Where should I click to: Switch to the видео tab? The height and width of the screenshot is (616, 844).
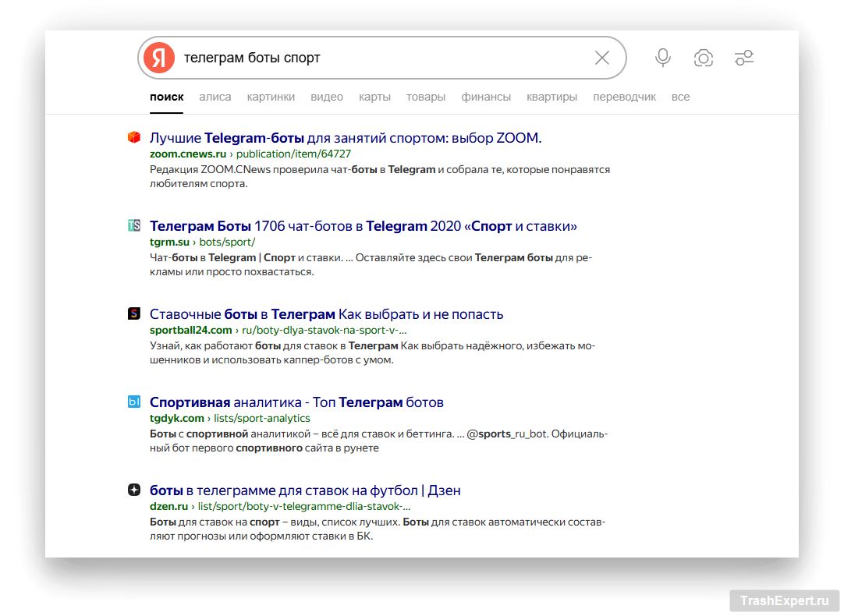pyautogui.click(x=327, y=97)
